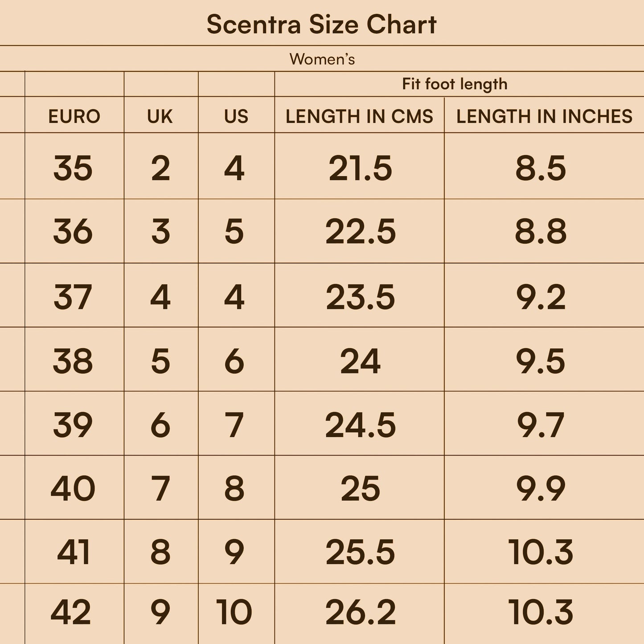Click the Scentra Size Chart title

click(321, 25)
